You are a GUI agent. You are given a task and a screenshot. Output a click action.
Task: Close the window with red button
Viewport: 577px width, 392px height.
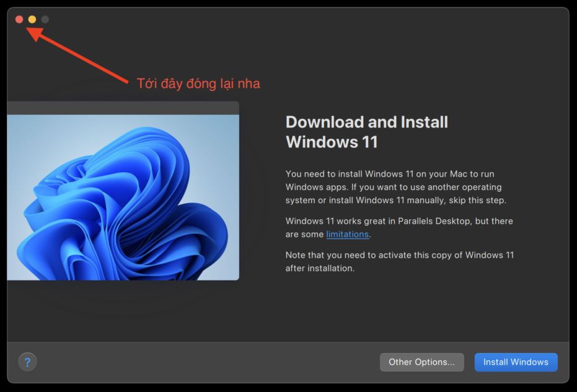click(19, 19)
